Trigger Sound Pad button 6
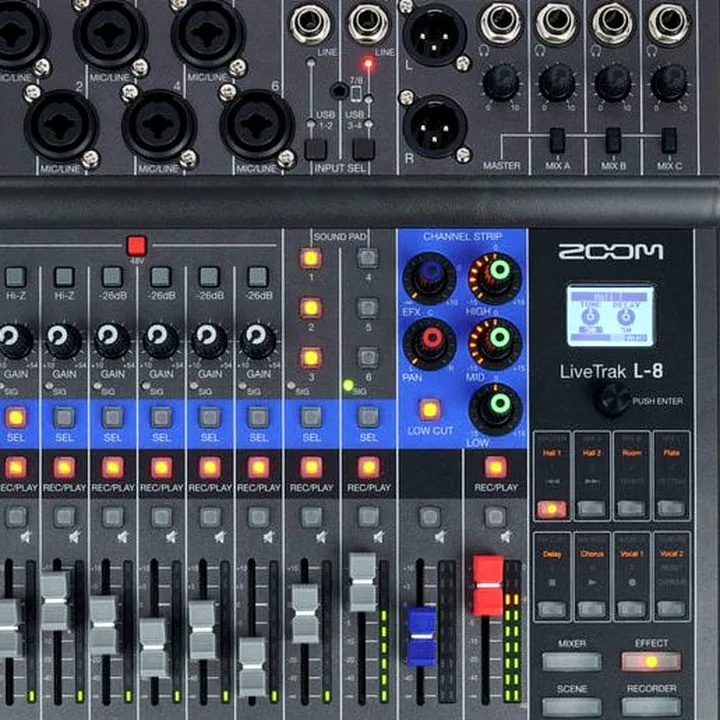This screenshot has width=720, height=720. pyautogui.click(x=368, y=357)
